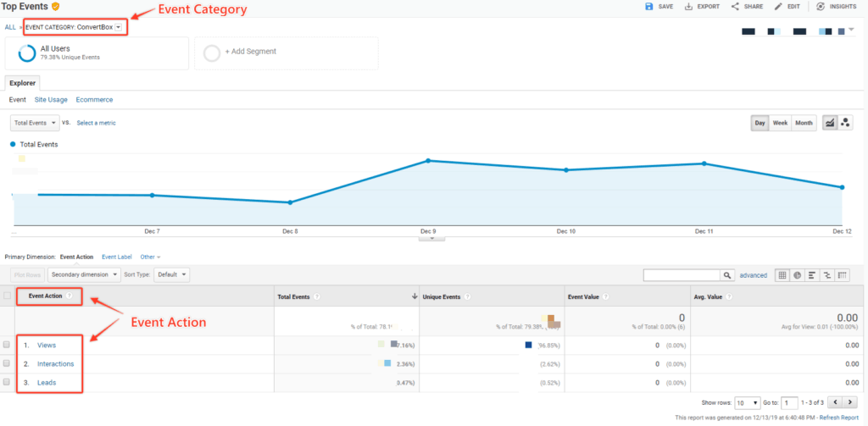Click Add Segment box

pos(287,53)
